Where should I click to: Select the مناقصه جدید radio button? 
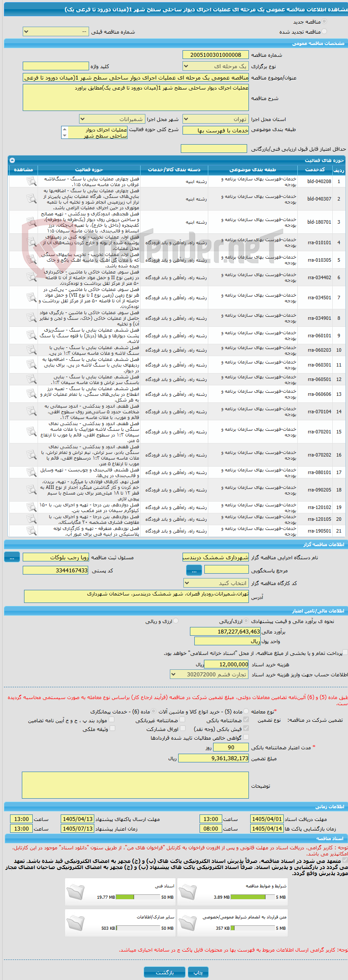[x=324, y=21]
